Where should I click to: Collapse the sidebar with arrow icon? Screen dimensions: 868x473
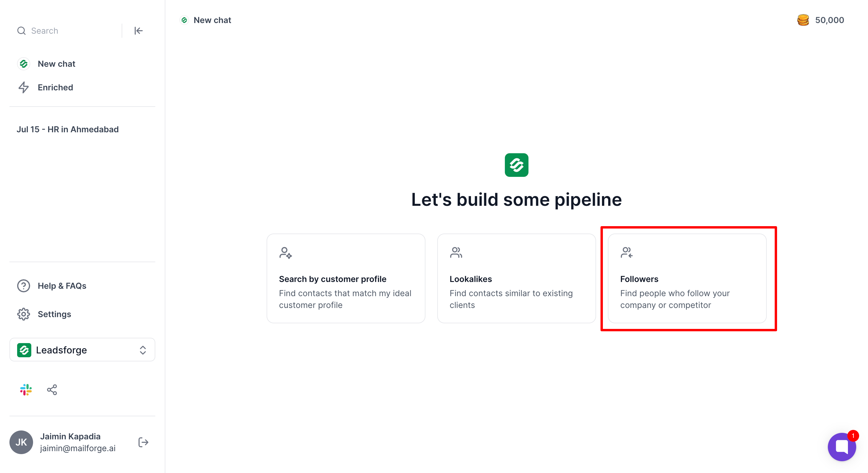(x=138, y=31)
